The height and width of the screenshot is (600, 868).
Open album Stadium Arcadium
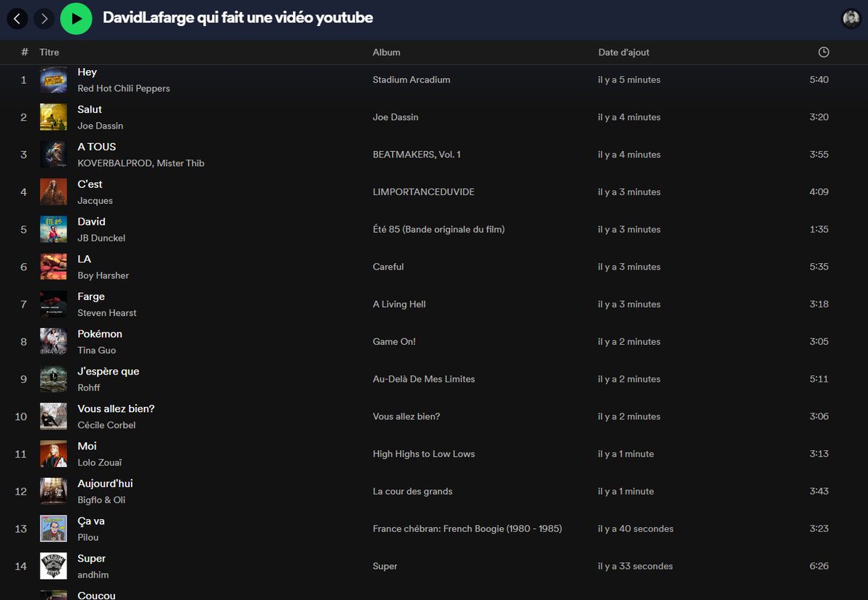412,80
